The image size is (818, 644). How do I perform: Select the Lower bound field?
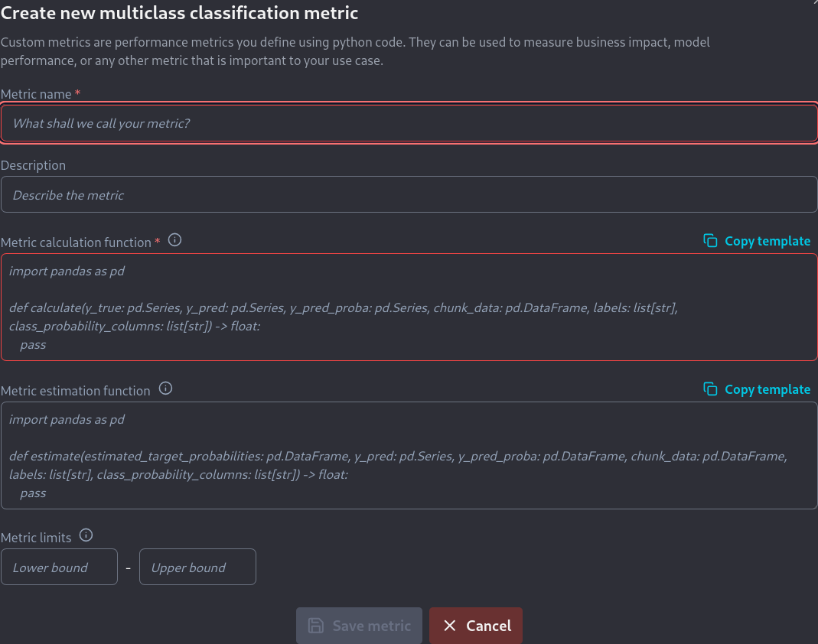point(59,568)
